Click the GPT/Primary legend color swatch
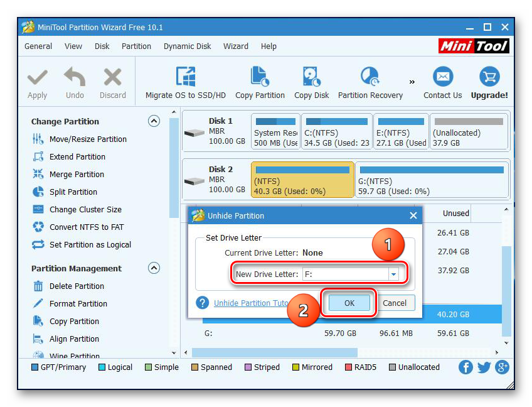 click(35, 367)
